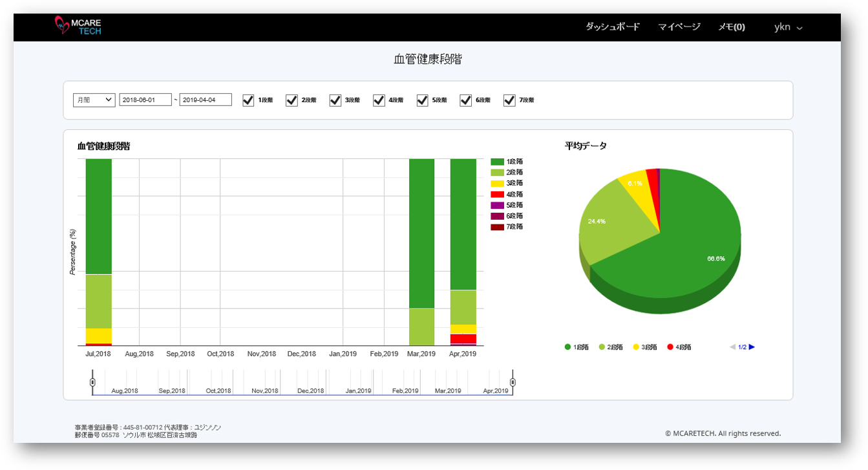Screen dimensions: 868x470
Task: Toggle the 4段階 checkbox
Action: click(x=379, y=100)
